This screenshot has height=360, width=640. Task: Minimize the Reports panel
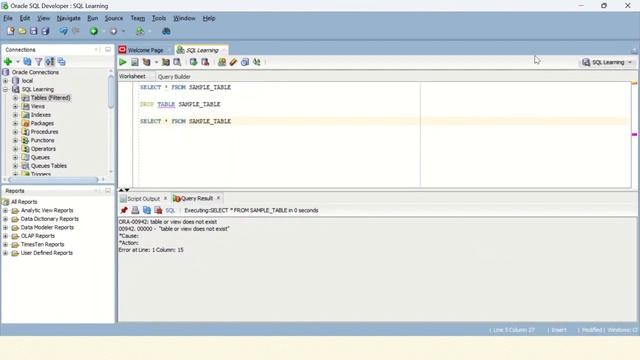coord(108,191)
